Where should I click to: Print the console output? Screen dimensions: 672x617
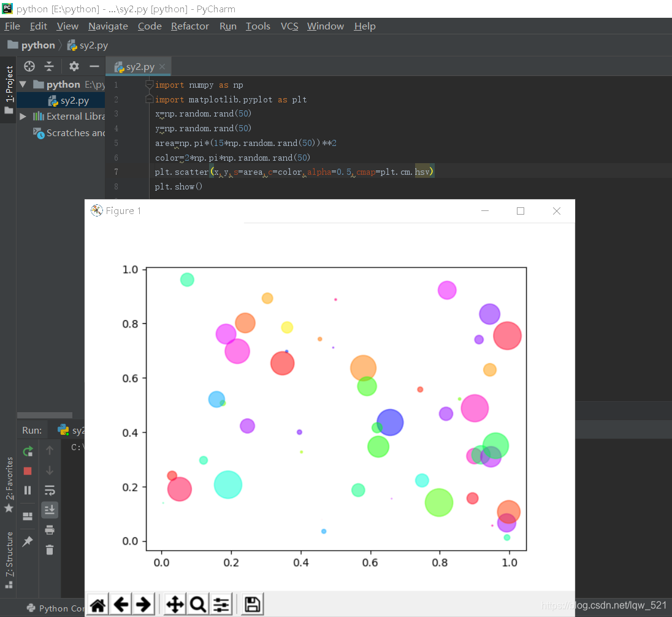50,530
